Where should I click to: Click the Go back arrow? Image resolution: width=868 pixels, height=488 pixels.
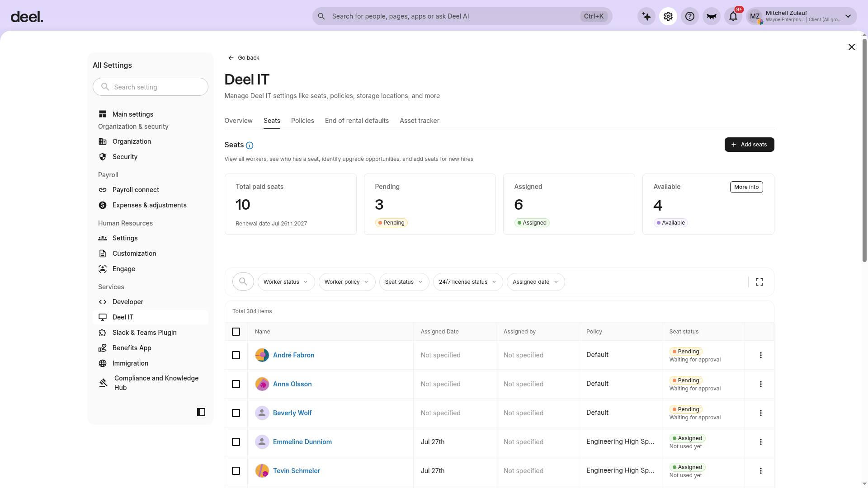[x=244, y=58]
